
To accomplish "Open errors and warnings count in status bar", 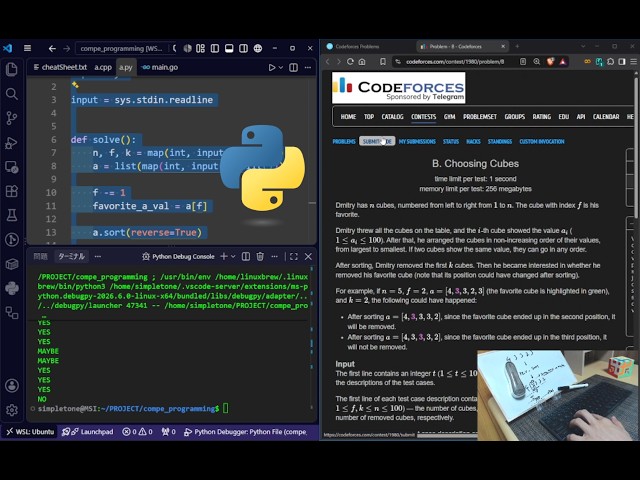I will (x=138, y=432).
